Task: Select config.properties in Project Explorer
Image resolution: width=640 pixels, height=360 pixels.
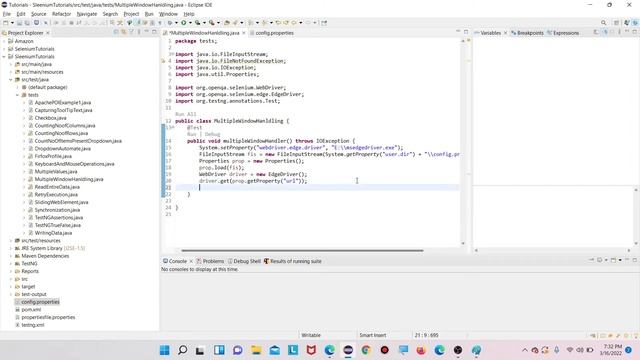Action: coord(40,302)
